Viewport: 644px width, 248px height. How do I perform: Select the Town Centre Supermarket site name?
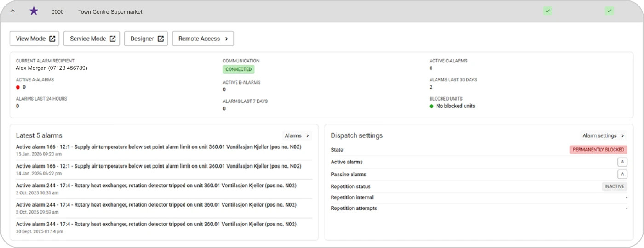110,12
